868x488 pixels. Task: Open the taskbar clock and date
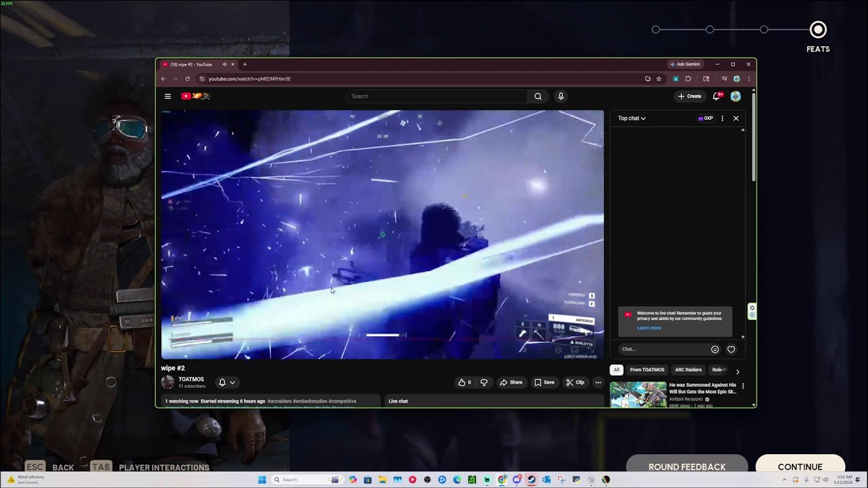click(x=842, y=480)
